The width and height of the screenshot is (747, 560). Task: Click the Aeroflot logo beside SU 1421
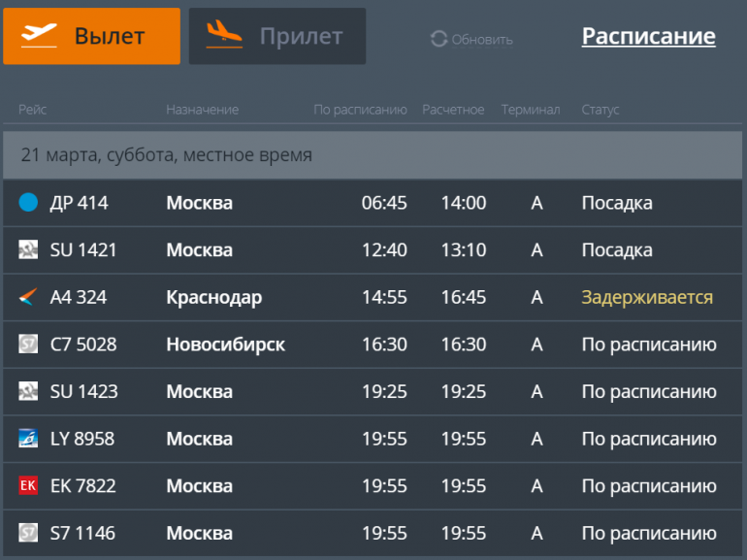(28, 249)
